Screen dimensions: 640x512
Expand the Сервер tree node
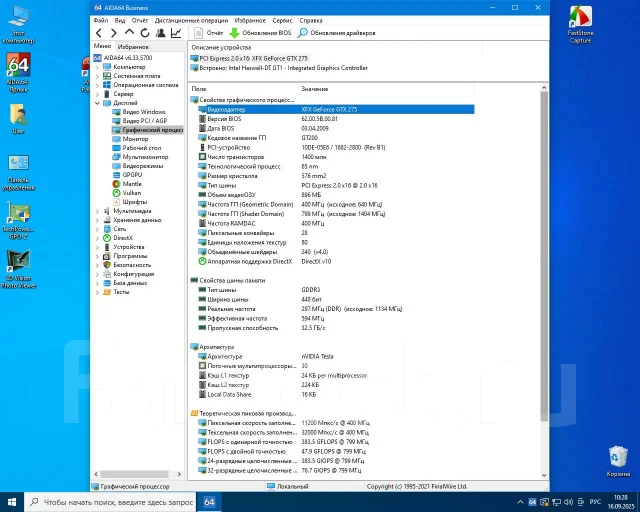[x=97, y=94]
